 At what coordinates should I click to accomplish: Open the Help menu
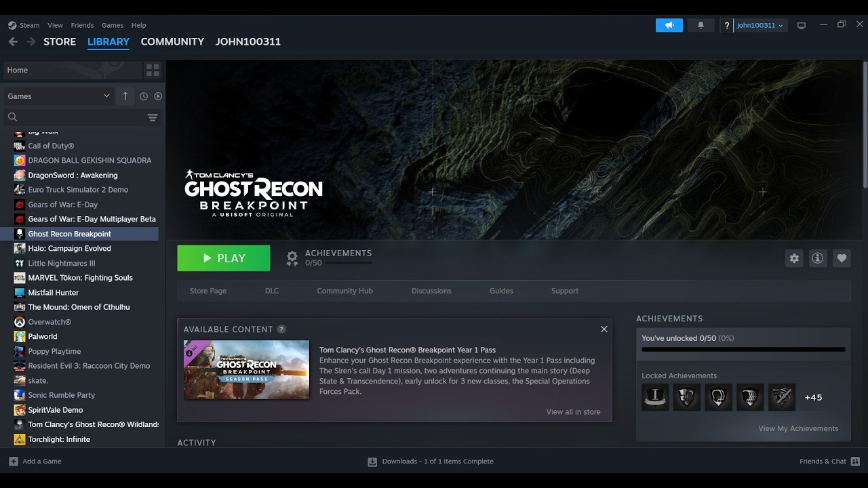(x=138, y=25)
